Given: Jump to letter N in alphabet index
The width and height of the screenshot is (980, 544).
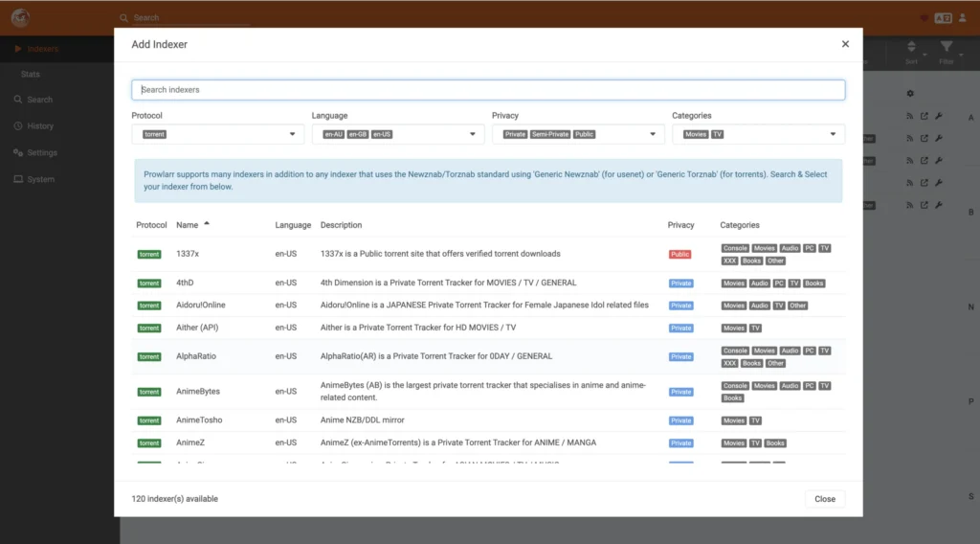Looking at the screenshot, I should [x=970, y=307].
